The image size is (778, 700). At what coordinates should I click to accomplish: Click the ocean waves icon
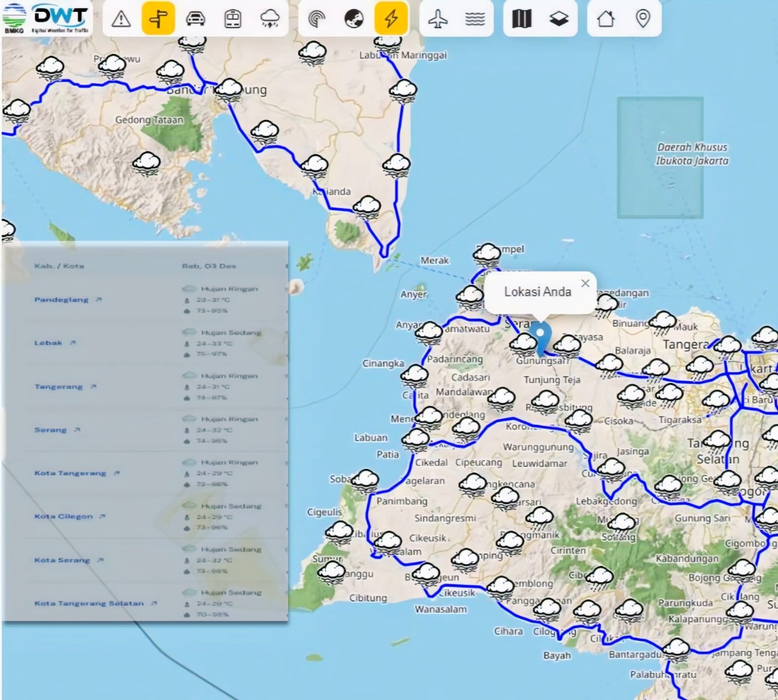[x=475, y=19]
